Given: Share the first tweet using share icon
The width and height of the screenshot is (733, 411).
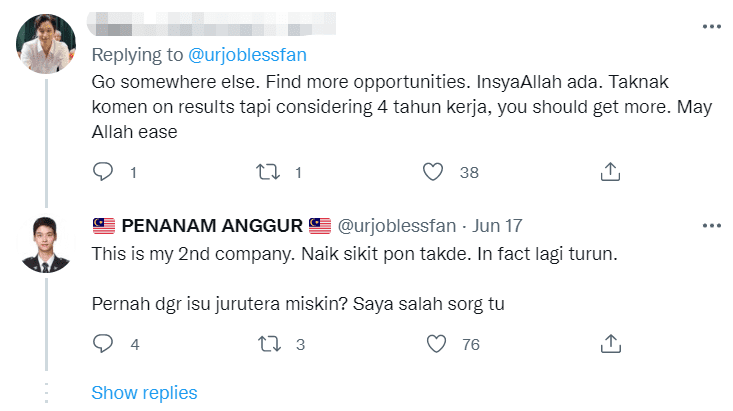Looking at the screenshot, I should (x=610, y=172).
